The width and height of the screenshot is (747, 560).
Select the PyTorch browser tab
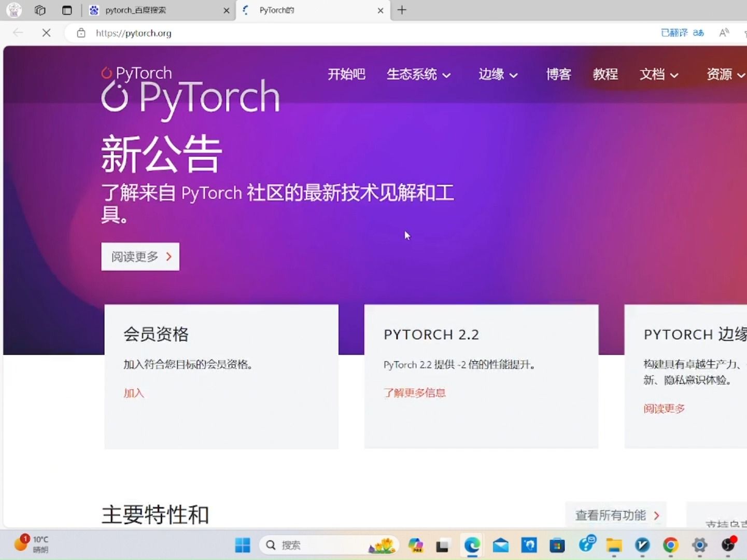313,10
